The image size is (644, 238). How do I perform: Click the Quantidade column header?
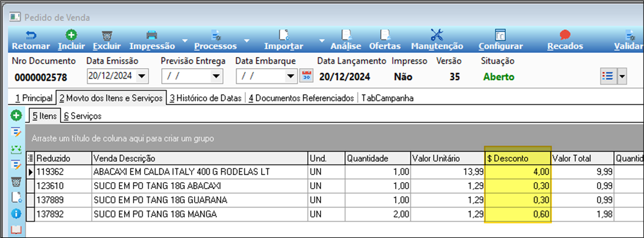click(x=377, y=159)
